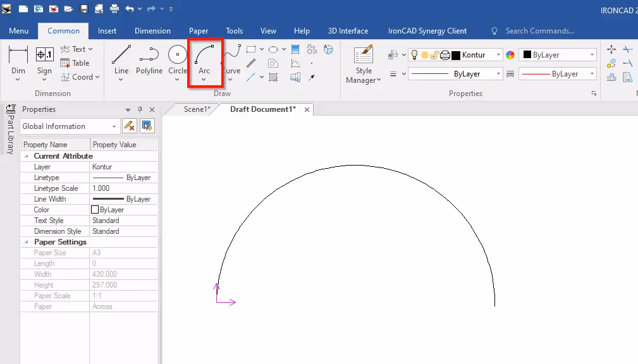Screen dimensions: 638x364
Task: Select the Arc drawing tool
Action: click(x=204, y=60)
